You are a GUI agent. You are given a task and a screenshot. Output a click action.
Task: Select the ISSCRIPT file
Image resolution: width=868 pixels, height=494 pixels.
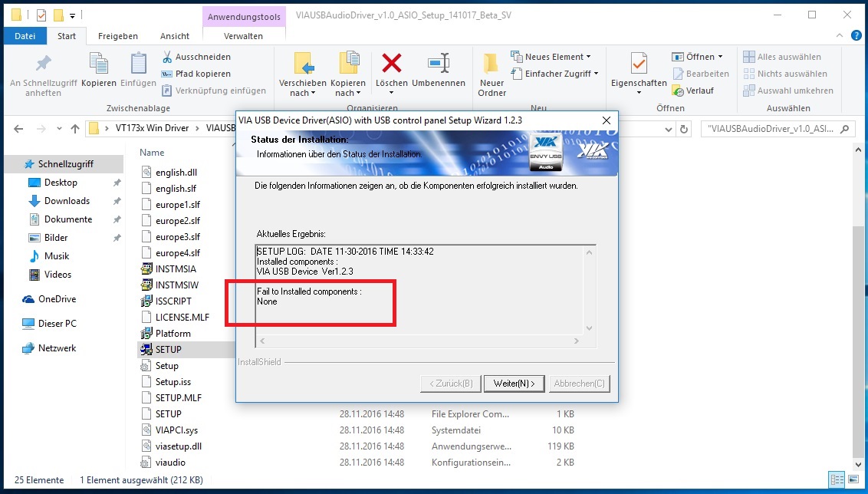point(173,301)
